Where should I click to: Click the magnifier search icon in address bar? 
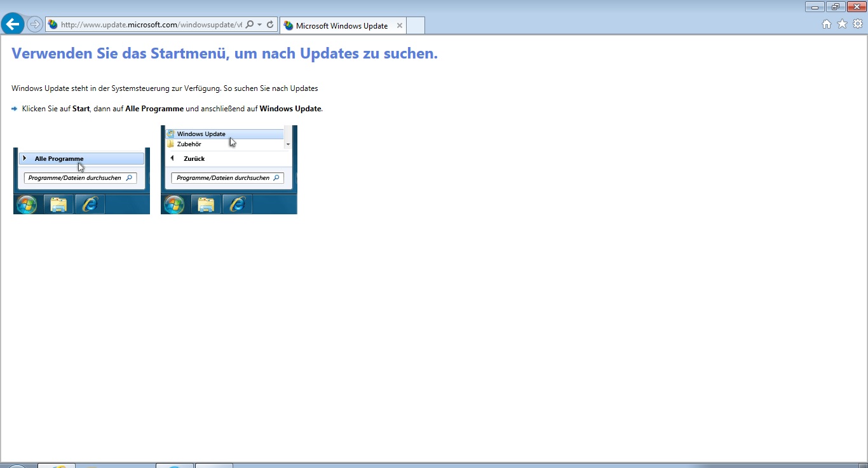(249, 25)
